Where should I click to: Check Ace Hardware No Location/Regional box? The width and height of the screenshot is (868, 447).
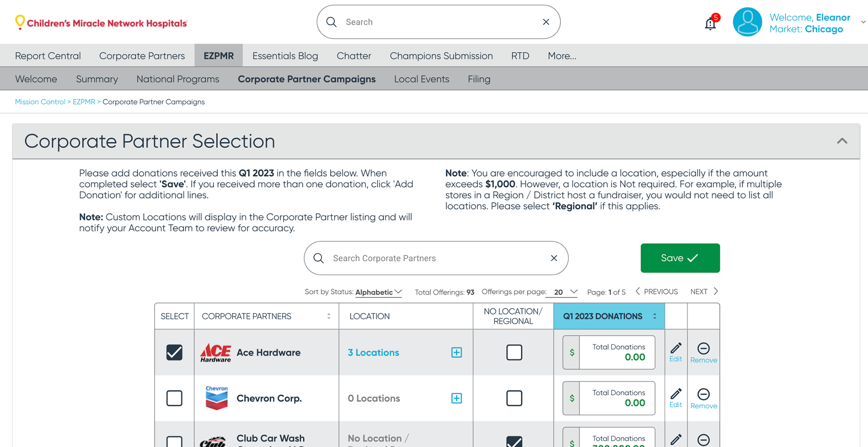click(x=514, y=353)
